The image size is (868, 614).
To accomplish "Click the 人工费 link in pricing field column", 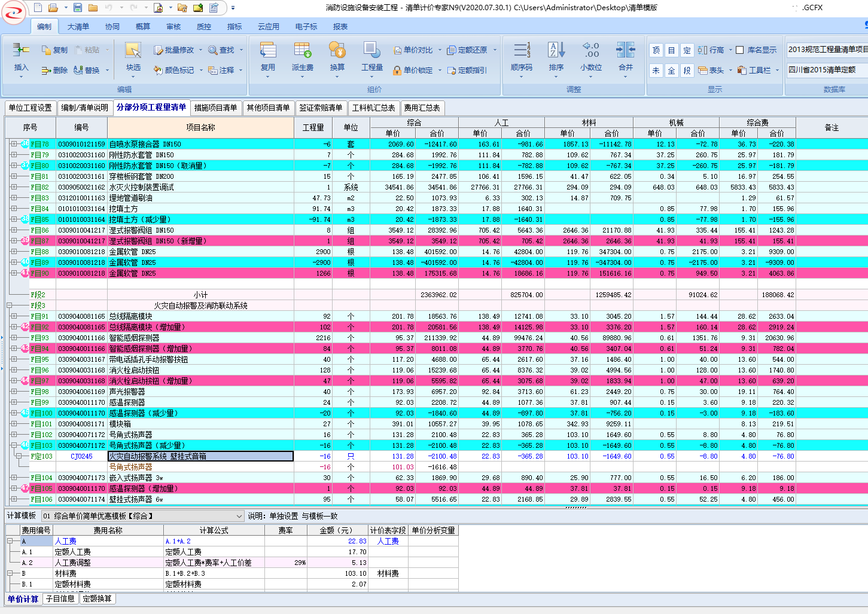I will [388, 541].
